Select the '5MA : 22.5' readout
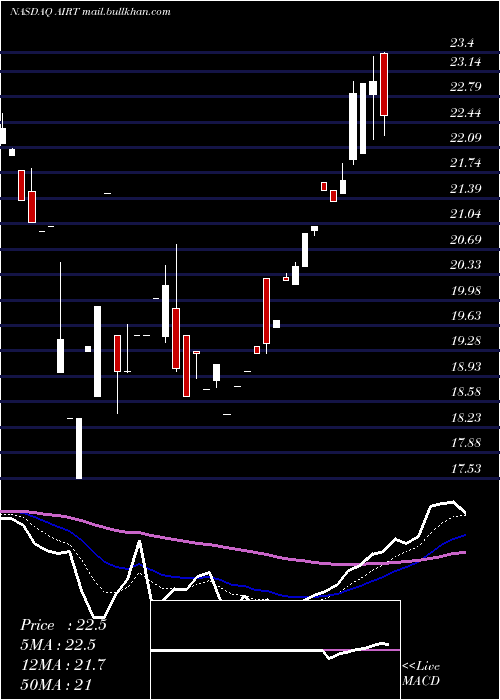Screen dimensions: 500x700 (58, 645)
